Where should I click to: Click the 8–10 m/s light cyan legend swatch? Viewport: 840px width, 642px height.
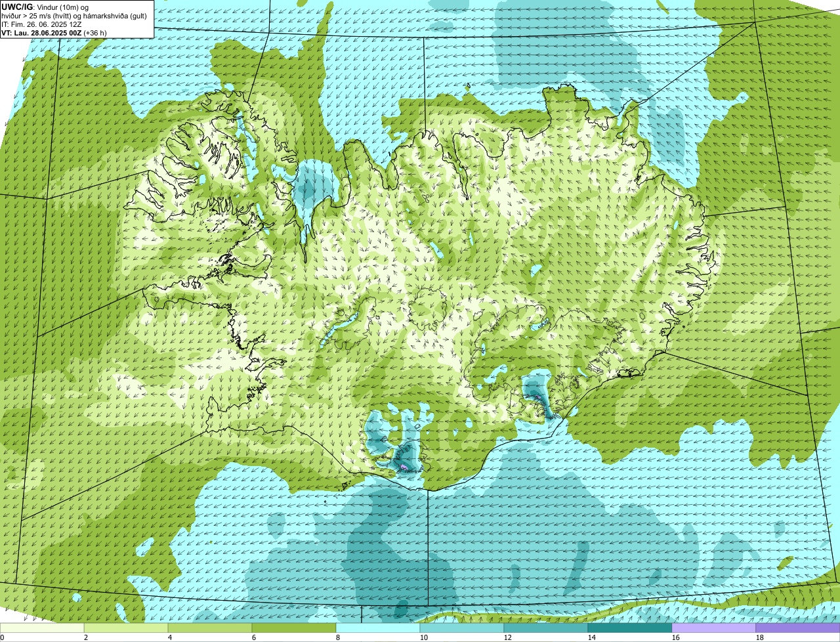[379, 628]
